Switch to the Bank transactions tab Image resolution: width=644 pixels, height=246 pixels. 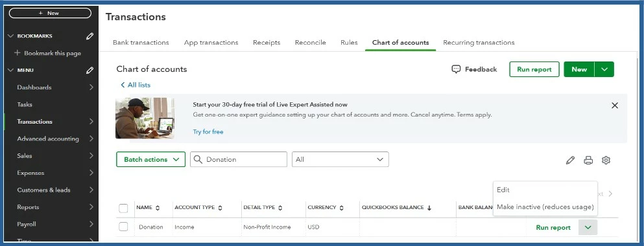click(141, 42)
